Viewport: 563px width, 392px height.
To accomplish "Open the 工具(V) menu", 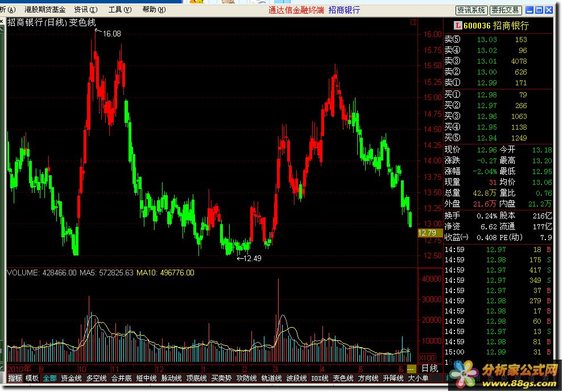I will pos(120,10).
